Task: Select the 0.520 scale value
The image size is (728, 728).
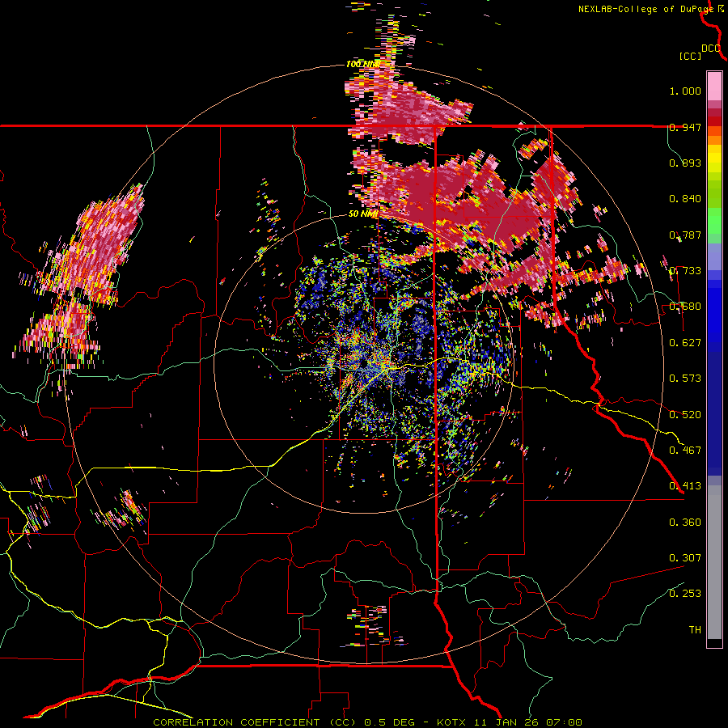Action: click(685, 415)
